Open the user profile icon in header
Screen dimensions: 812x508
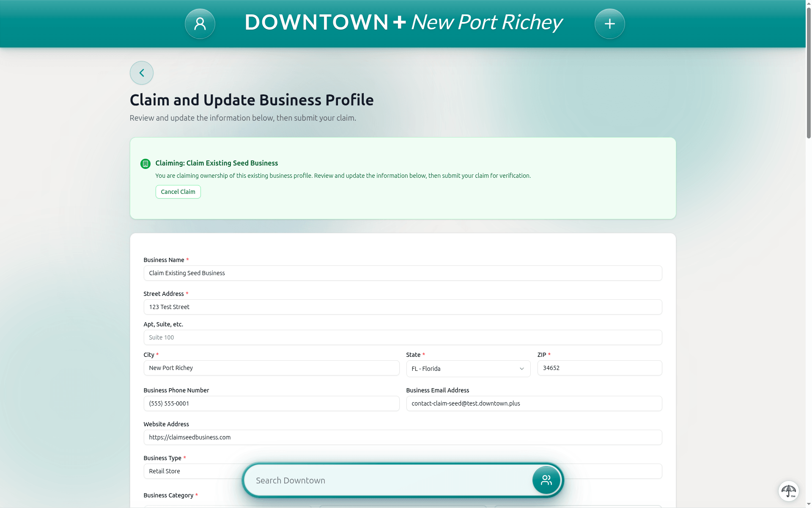coord(200,24)
